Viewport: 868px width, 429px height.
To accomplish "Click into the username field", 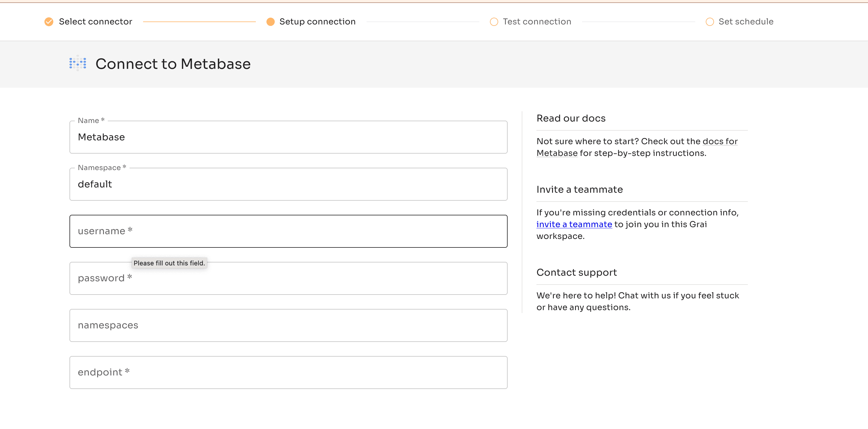I will [x=288, y=231].
